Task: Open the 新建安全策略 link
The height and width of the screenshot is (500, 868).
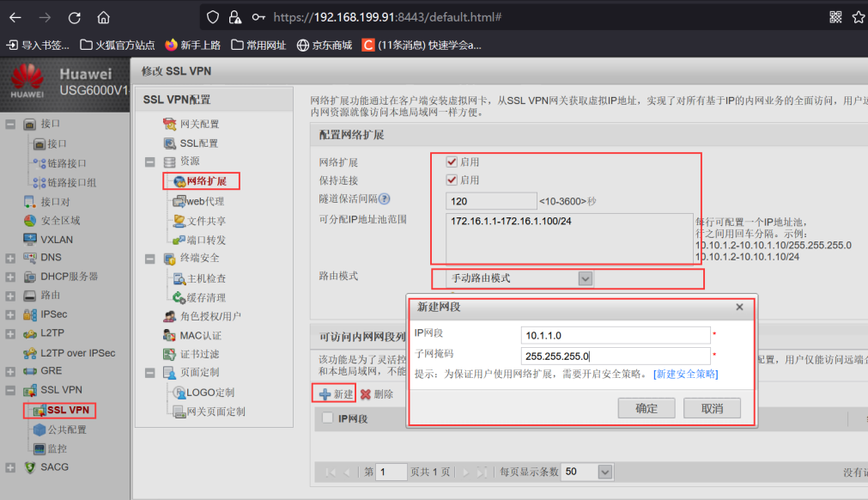Action: pyautogui.click(x=686, y=375)
